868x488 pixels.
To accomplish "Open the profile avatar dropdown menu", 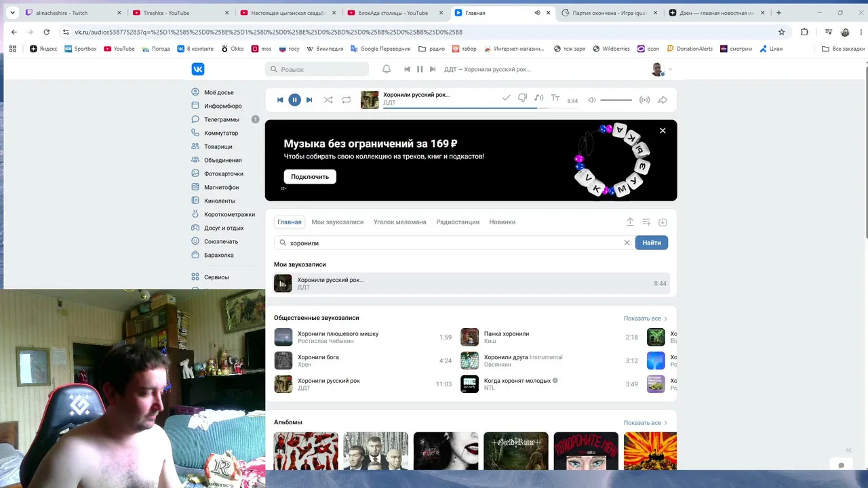I will click(661, 69).
